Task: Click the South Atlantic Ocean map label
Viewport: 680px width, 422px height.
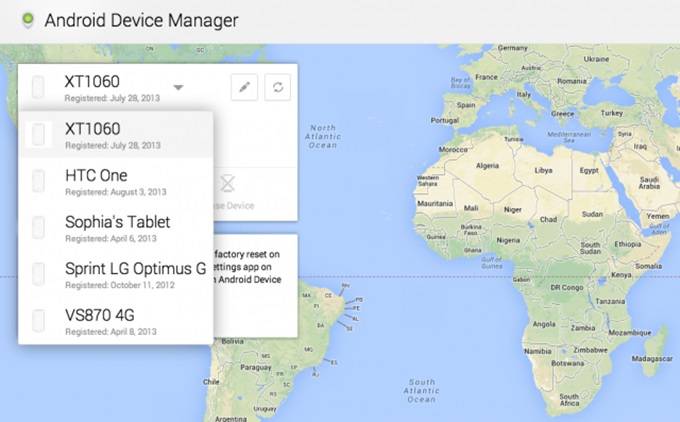Action: 422,390
